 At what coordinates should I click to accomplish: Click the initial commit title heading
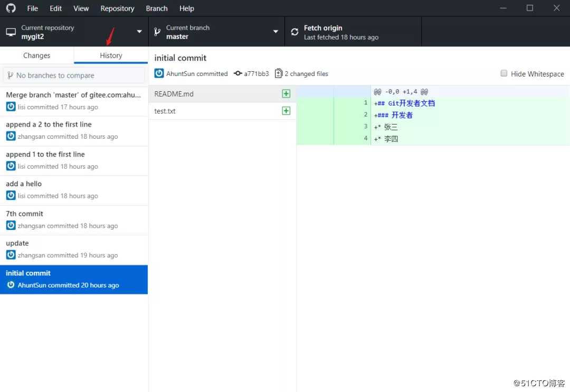(180, 58)
